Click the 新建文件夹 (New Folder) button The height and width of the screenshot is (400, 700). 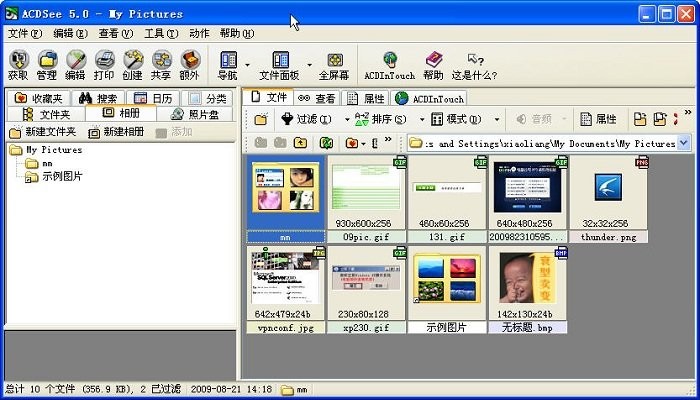pyautogui.click(x=43, y=132)
